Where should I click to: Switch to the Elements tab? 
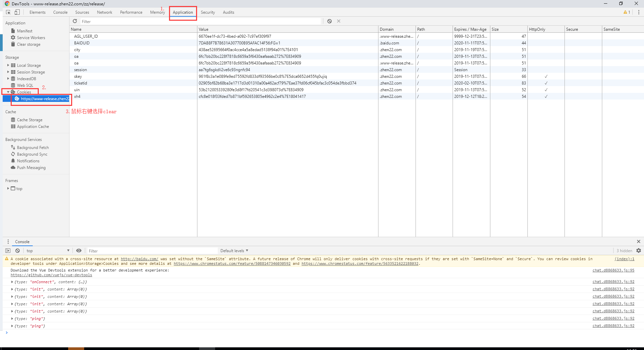(37, 12)
